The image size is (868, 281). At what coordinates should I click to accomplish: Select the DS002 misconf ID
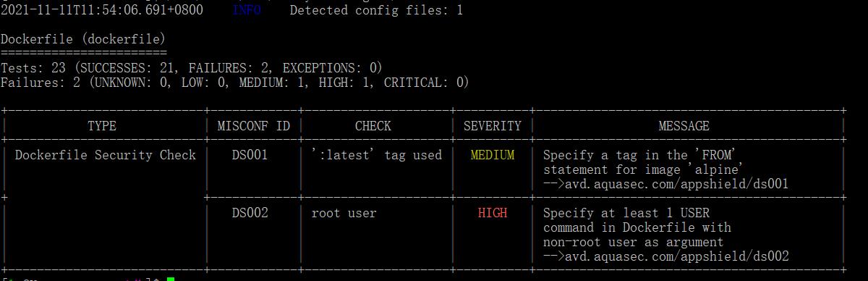pyautogui.click(x=250, y=213)
